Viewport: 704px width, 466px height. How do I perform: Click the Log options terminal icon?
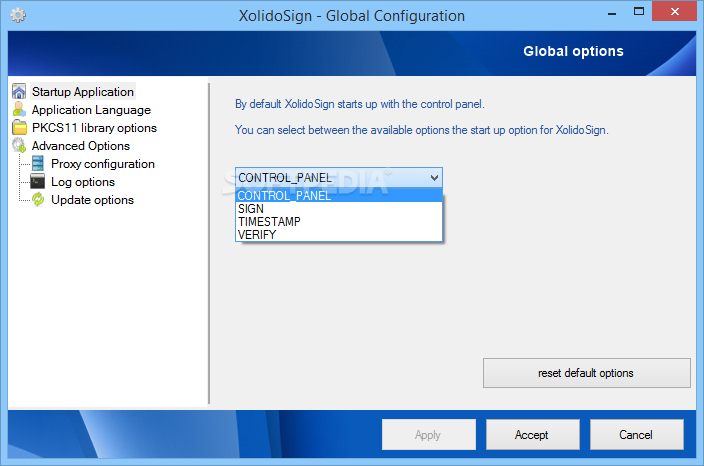coord(38,181)
